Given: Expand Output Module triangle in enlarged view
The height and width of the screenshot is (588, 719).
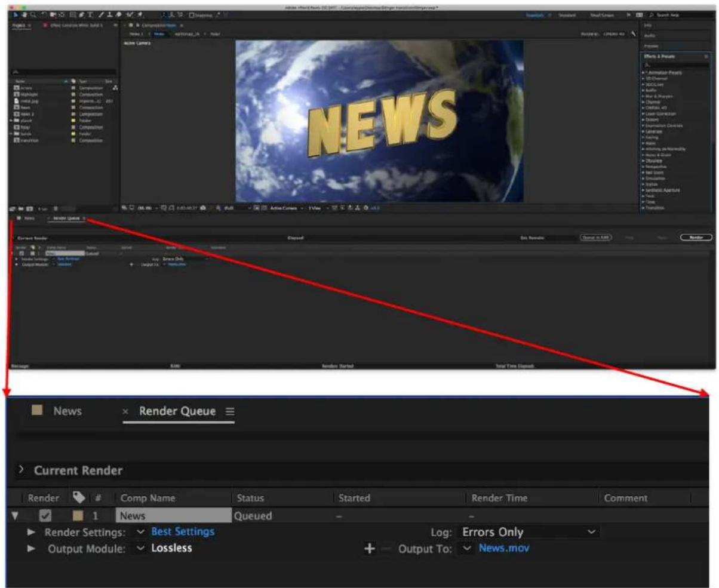Looking at the screenshot, I should 32,548.
